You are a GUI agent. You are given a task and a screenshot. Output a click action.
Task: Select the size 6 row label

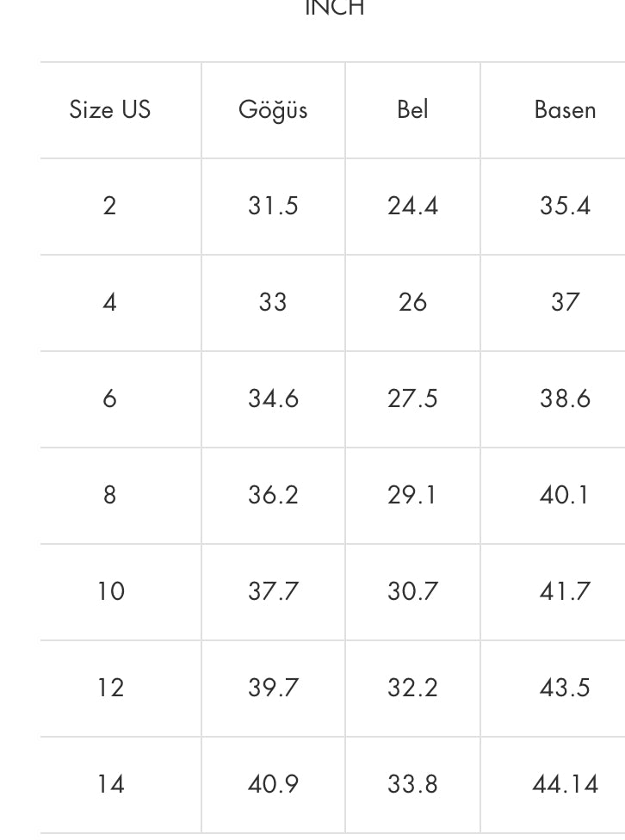pyautogui.click(x=109, y=399)
